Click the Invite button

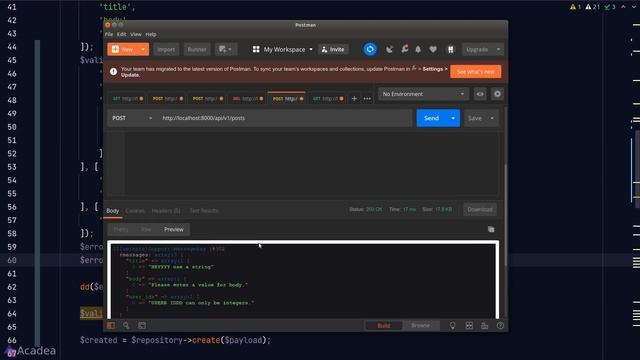[x=333, y=49]
